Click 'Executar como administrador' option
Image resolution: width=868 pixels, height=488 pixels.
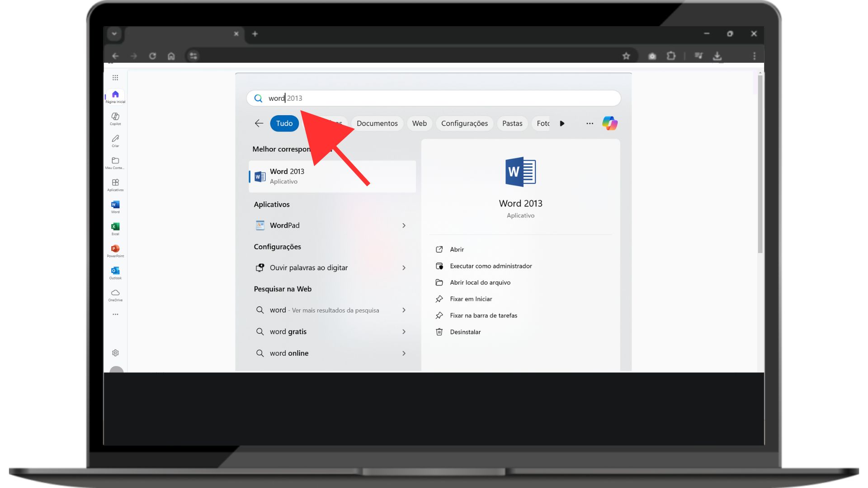point(491,266)
